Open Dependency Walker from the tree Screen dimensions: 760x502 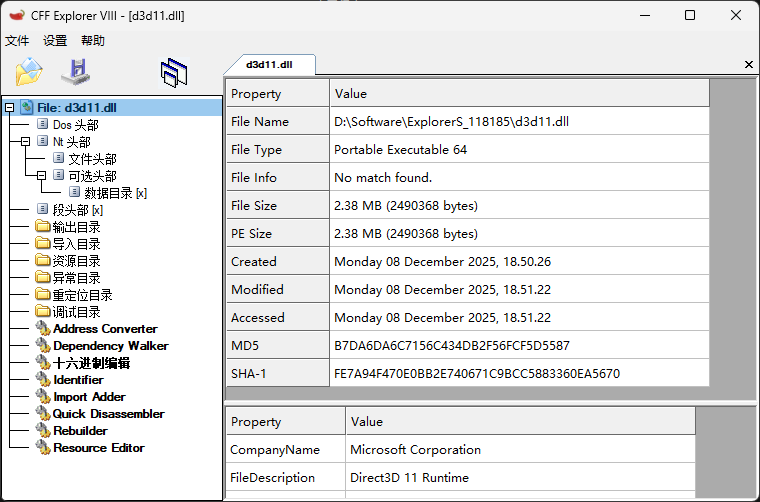coord(111,345)
